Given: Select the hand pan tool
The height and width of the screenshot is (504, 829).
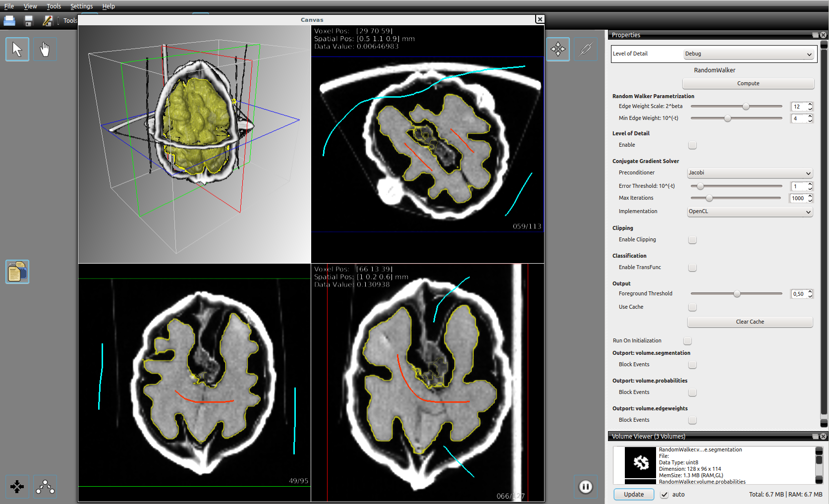Looking at the screenshot, I should pos(45,50).
